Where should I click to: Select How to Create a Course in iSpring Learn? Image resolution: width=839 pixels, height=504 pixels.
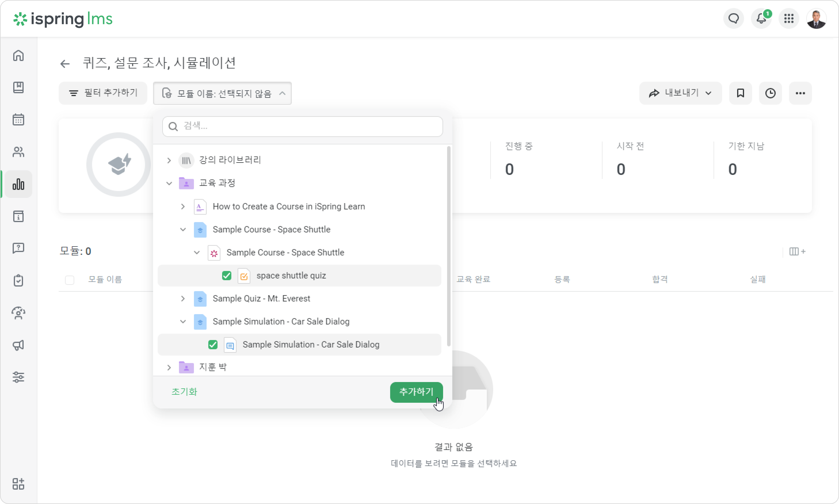click(289, 207)
